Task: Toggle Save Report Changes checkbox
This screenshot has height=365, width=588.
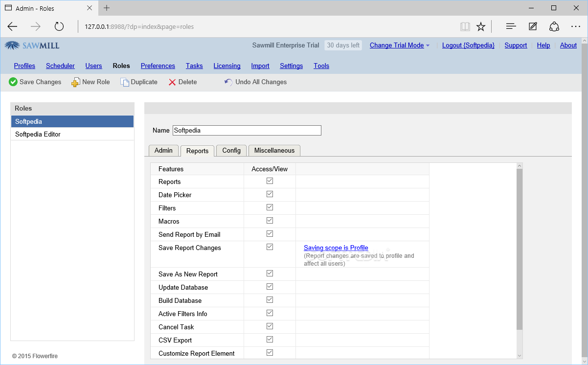Action: [x=270, y=247]
